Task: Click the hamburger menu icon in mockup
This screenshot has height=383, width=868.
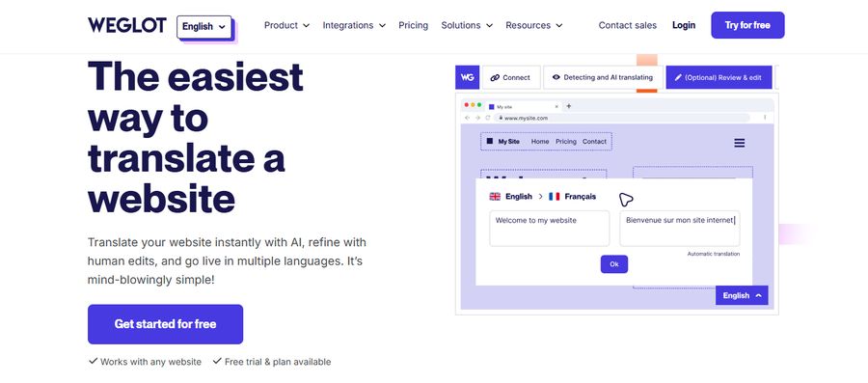Action: click(739, 143)
